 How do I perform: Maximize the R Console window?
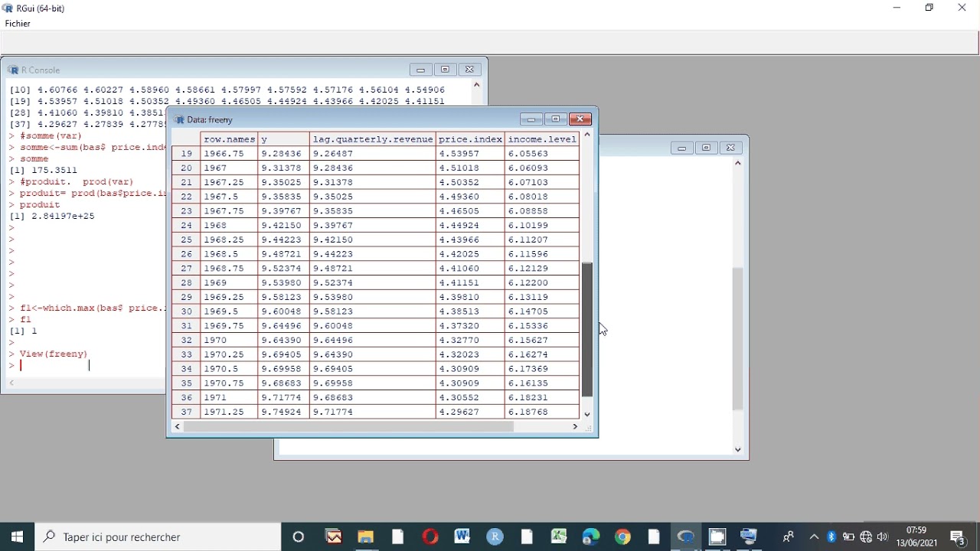(446, 70)
